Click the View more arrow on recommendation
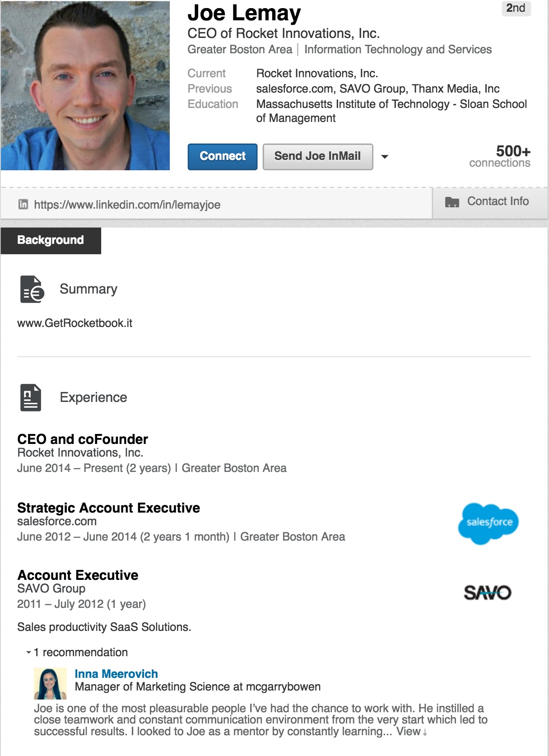This screenshot has height=756, width=549. (425, 733)
